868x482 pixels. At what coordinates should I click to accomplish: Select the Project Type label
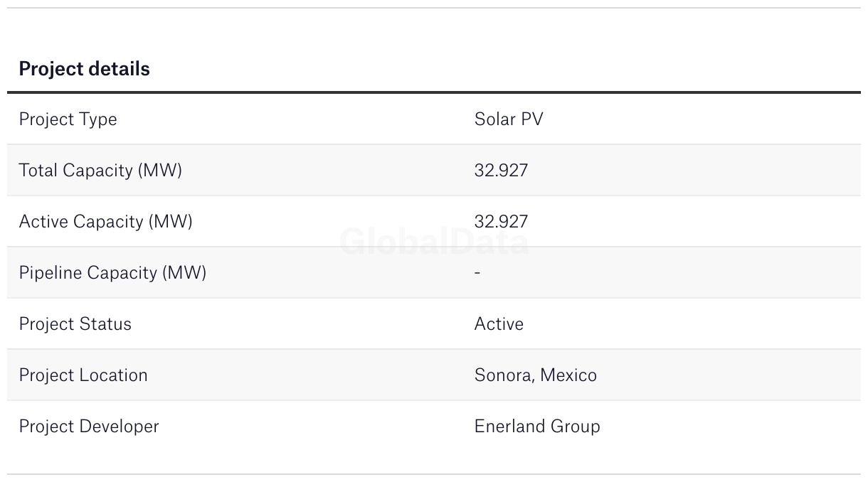(68, 119)
